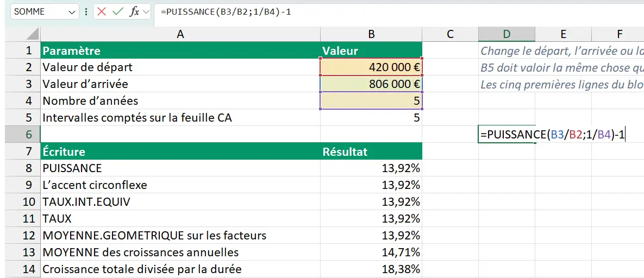Viewport: 644px width, 278px height.
Task: Click 'MOYENNE des croissances annuelles'
Action: 180,252
